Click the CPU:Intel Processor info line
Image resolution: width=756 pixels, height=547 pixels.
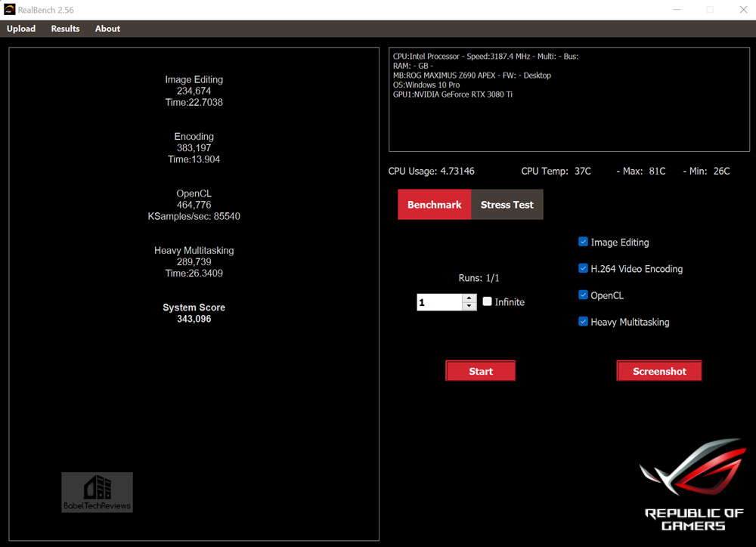click(x=485, y=57)
